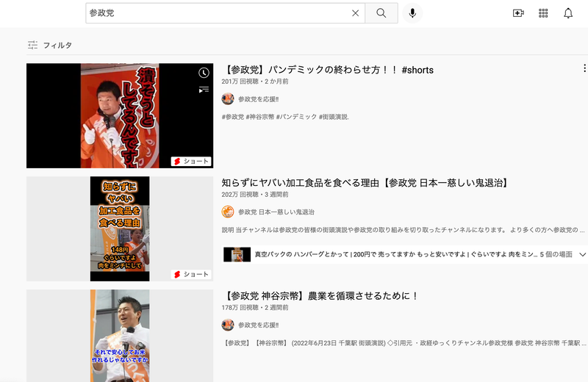Open 参政党を応援 avatar under 農業 video
The image size is (588, 382).
point(228,325)
